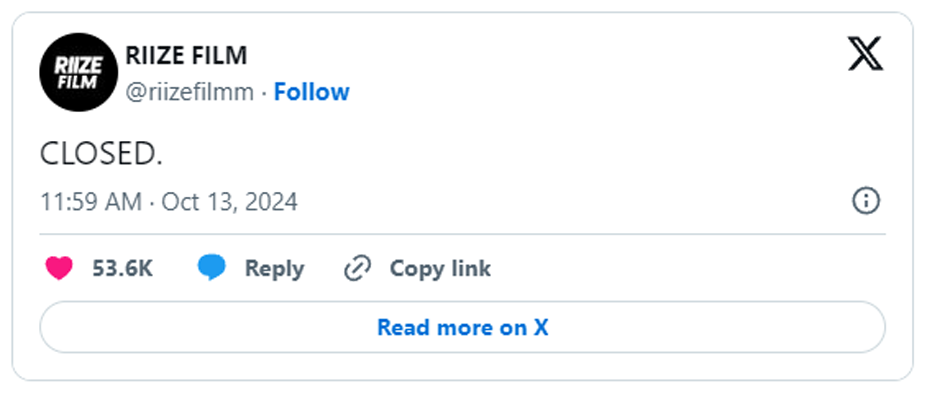Follow the @riizefilmm account
Image resolution: width=927 pixels, height=396 pixels.
coord(312,92)
